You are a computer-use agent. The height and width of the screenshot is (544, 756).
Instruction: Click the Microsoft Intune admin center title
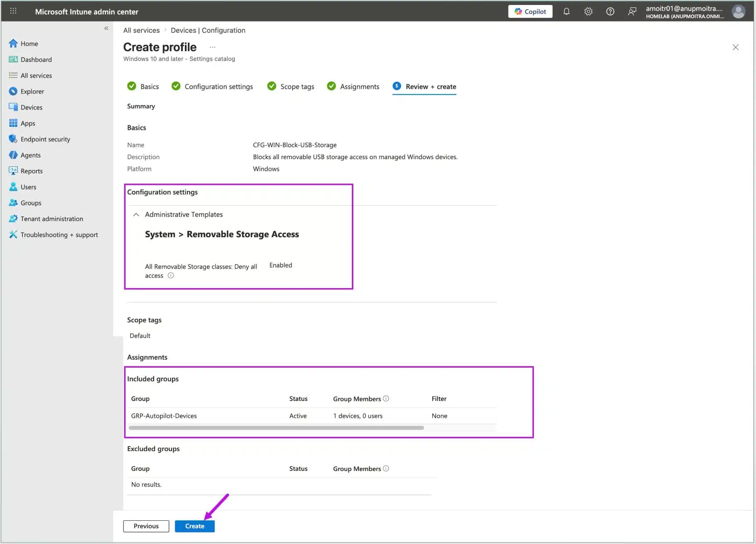coord(87,12)
